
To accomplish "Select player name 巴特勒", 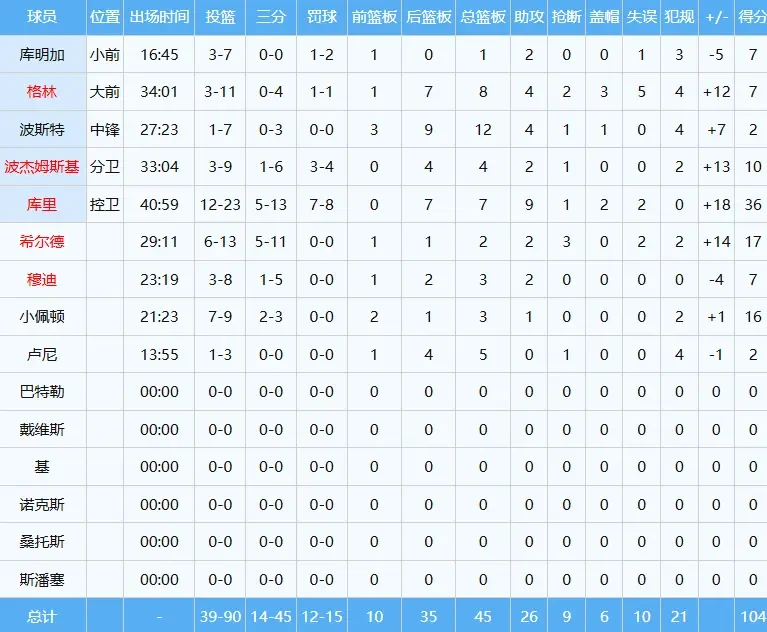I will 42,392.
